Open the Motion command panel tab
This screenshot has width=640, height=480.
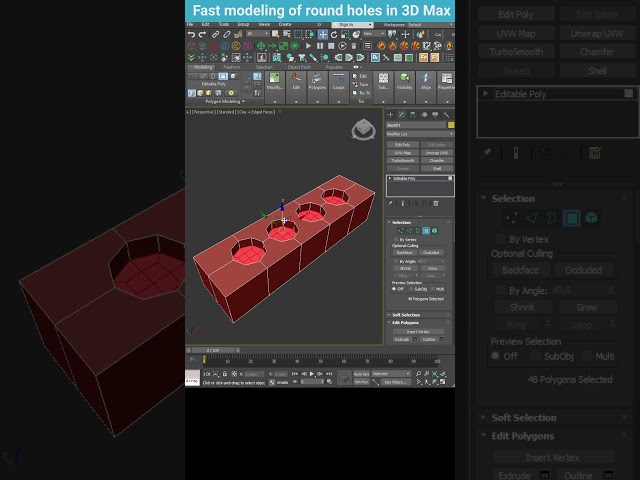(x=424, y=115)
